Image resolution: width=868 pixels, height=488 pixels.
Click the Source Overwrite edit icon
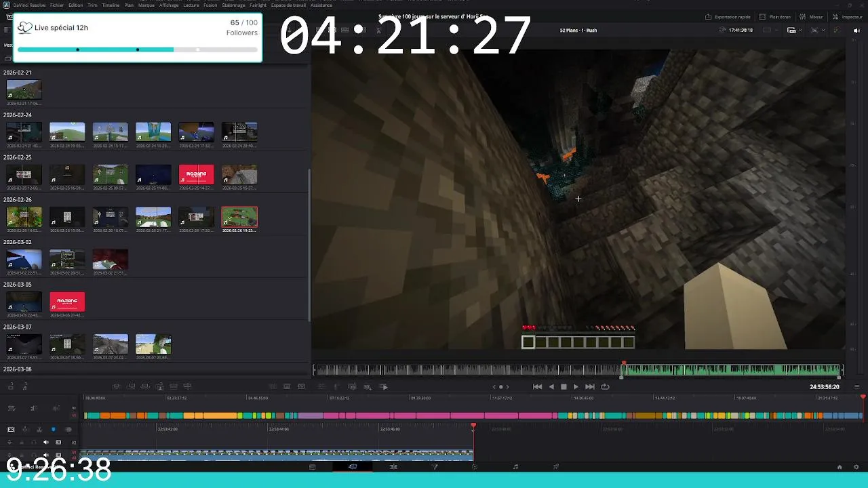coord(188,386)
